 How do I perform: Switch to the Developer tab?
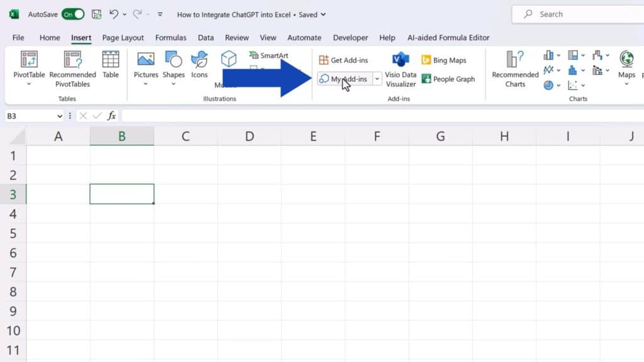(x=350, y=37)
